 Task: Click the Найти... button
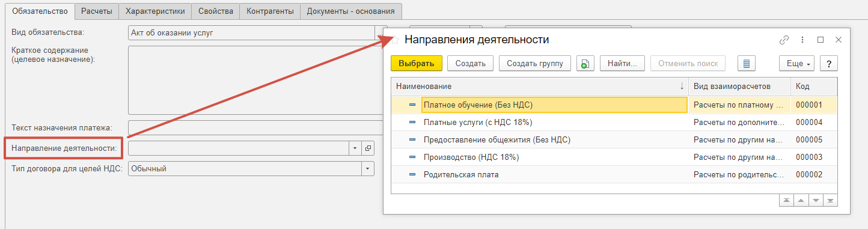coord(622,63)
